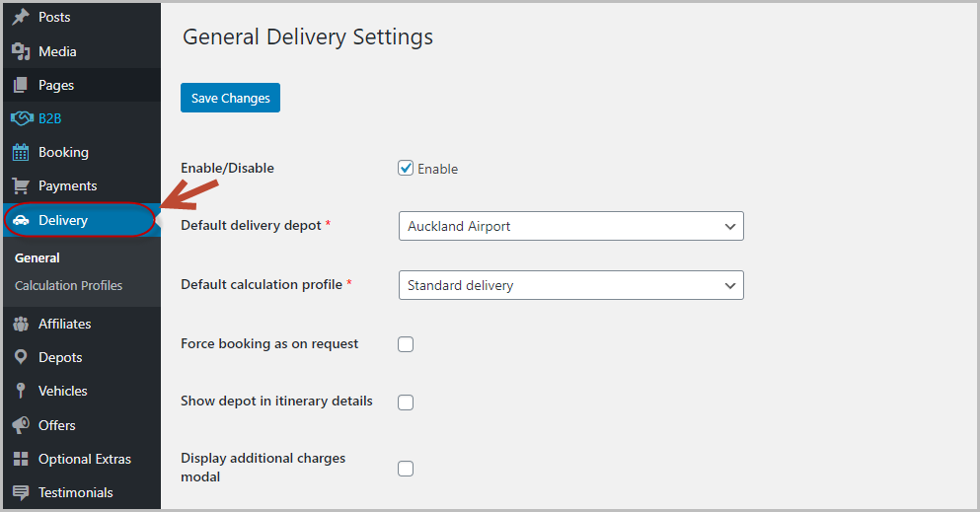The image size is (980, 512).
Task: Click the General Delivery Settings heading
Action: pyautogui.click(x=308, y=37)
